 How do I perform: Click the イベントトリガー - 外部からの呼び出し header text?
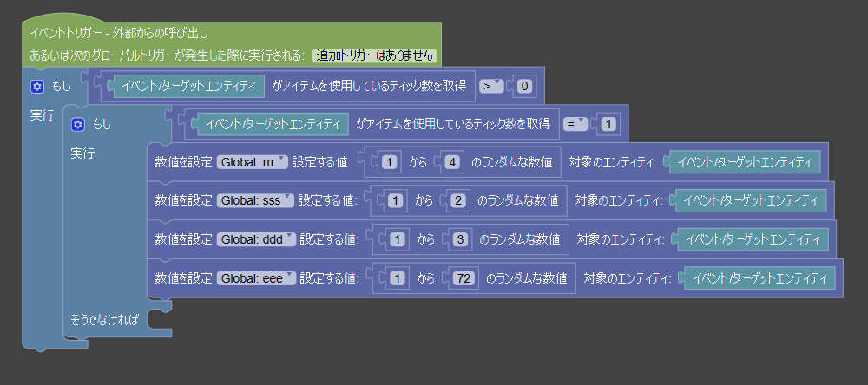point(119,34)
